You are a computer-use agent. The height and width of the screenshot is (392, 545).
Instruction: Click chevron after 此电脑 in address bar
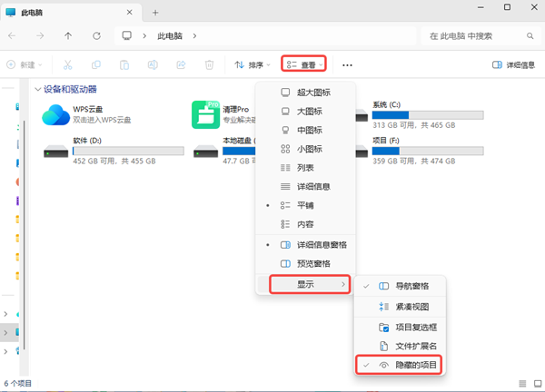tap(194, 35)
